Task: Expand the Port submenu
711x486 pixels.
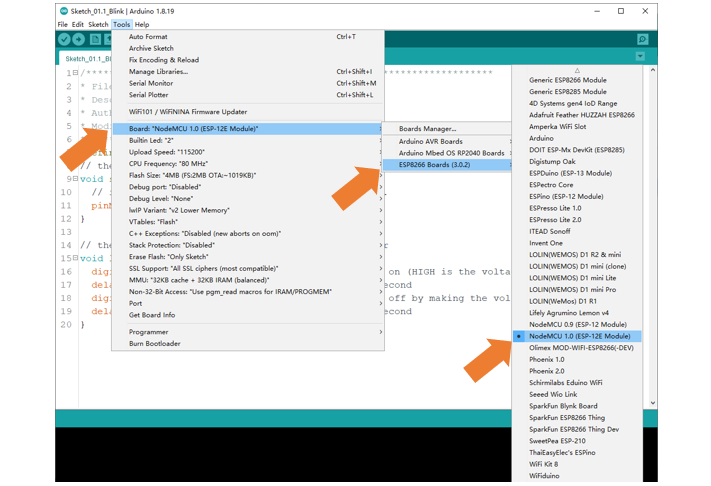Action: click(x=248, y=304)
